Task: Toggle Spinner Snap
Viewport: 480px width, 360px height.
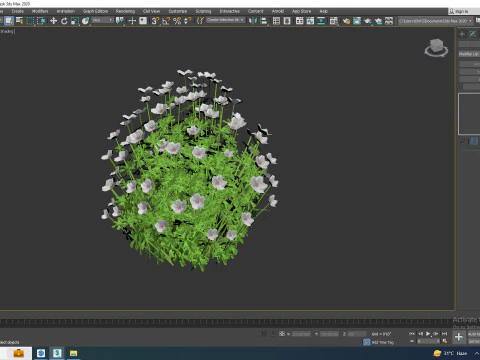Action: pos(188,21)
